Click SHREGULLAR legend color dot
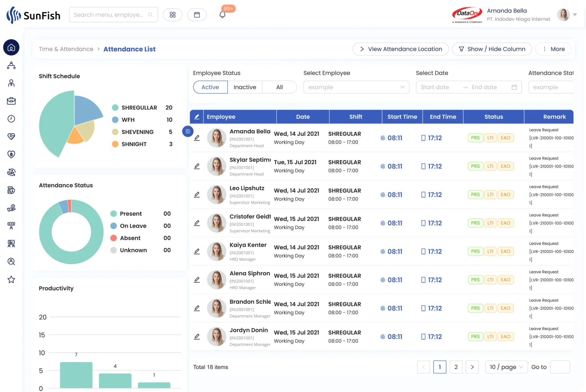 tap(115, 108)
